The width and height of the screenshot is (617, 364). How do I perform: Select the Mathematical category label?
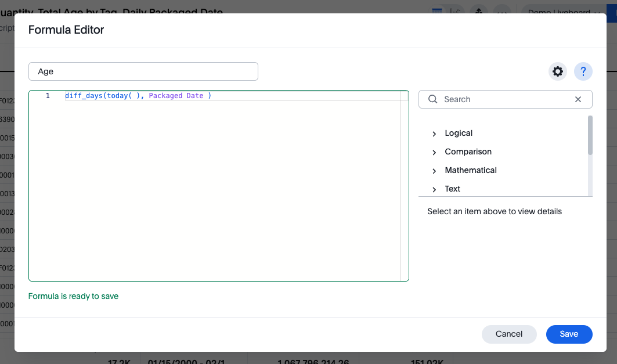(471, 170)
